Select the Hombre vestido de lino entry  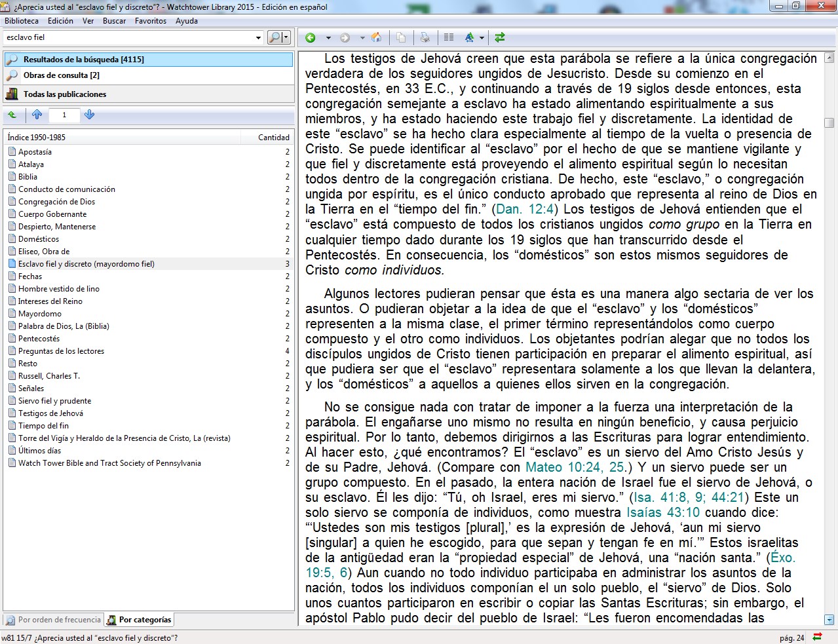149,289
